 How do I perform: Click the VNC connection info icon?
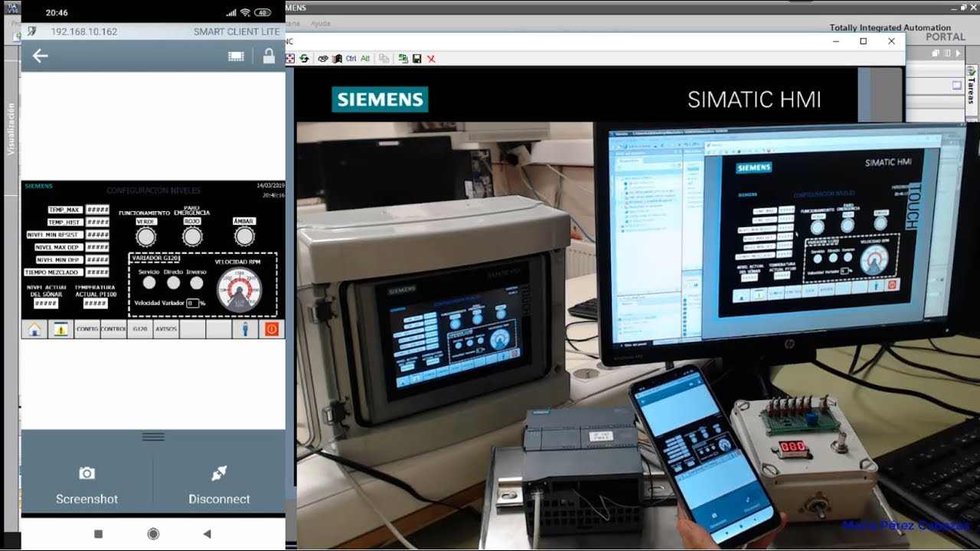coord(337,58)
